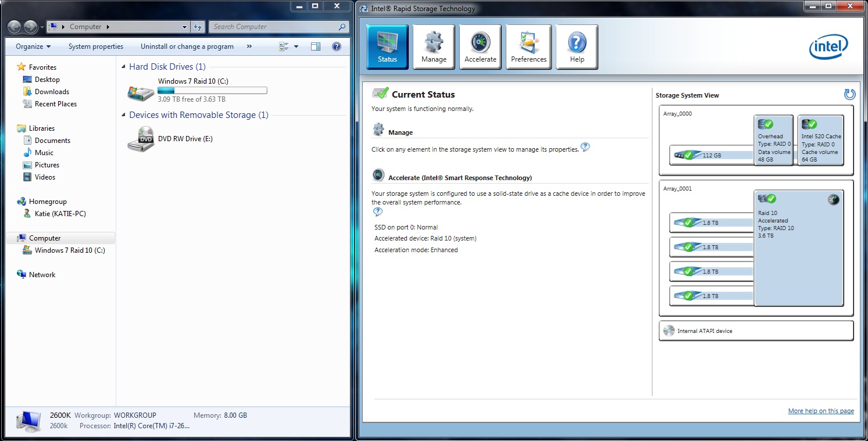Image resolution: width=868 pixels, height=441 pixels.
Task: Click the Forward navigation arrow in Explorer
Action: 31,27
